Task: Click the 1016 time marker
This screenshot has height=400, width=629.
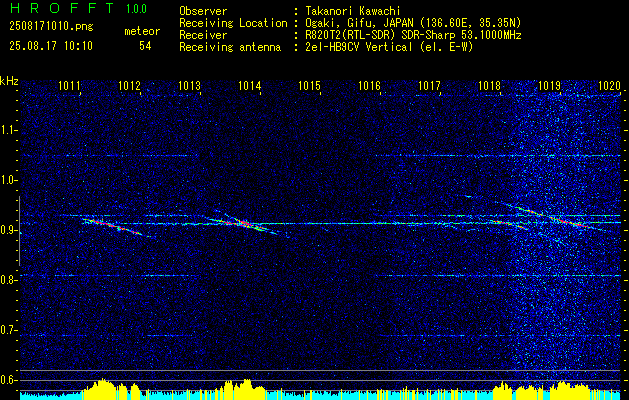Action: point(369,85)
